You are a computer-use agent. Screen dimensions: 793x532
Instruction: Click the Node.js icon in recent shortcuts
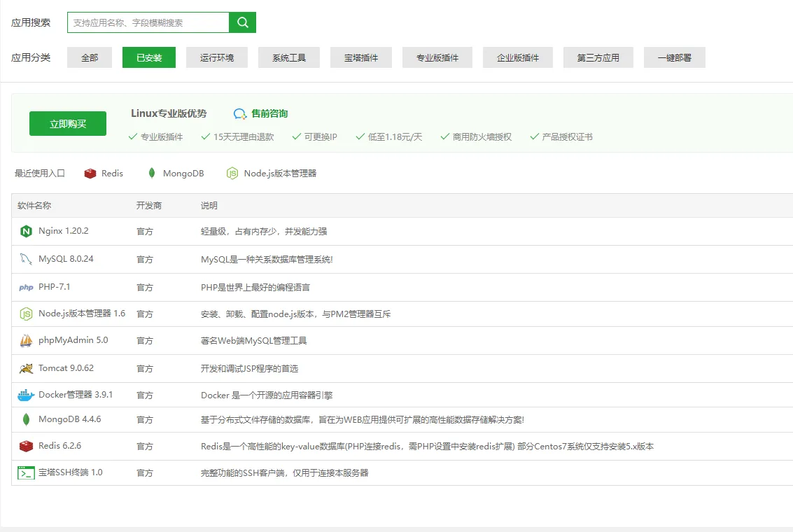point(232,174)
